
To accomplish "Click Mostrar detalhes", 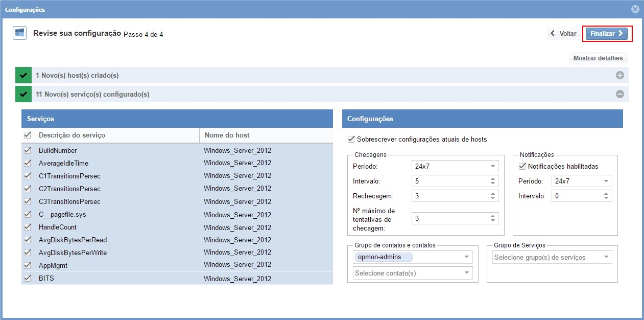I will (598, 58).
